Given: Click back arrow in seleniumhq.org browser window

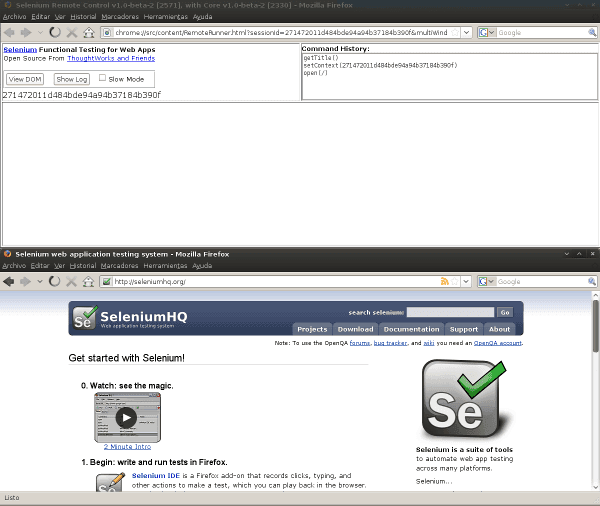Looking at the screenshot, I should [x=9, y=282].
